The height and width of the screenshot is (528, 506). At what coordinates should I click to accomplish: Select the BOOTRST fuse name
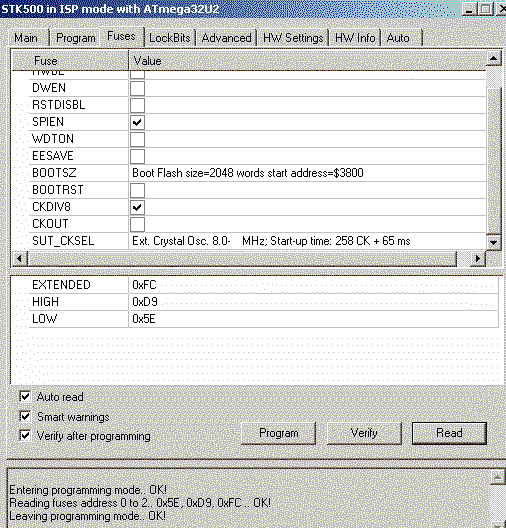point(58,190)
